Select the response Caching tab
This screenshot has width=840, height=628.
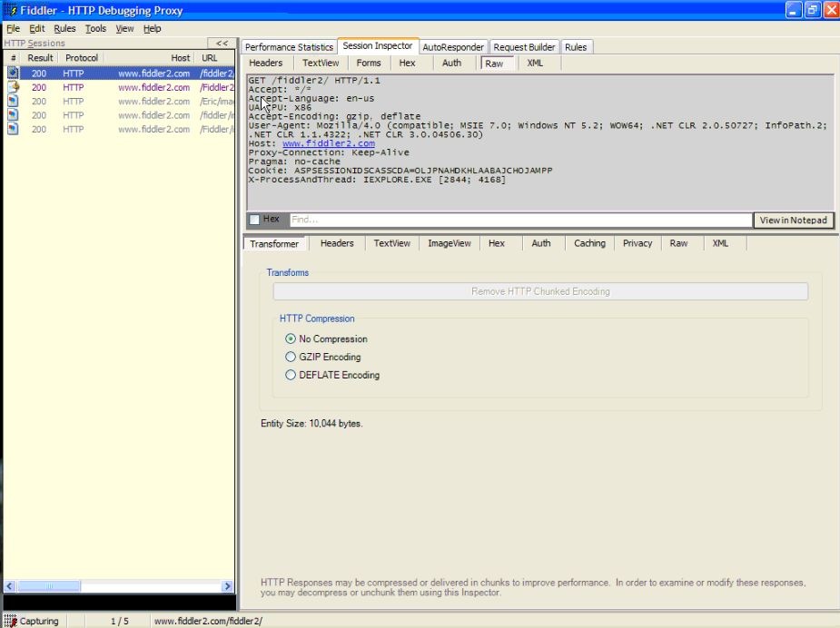click(x=589, y=243)
